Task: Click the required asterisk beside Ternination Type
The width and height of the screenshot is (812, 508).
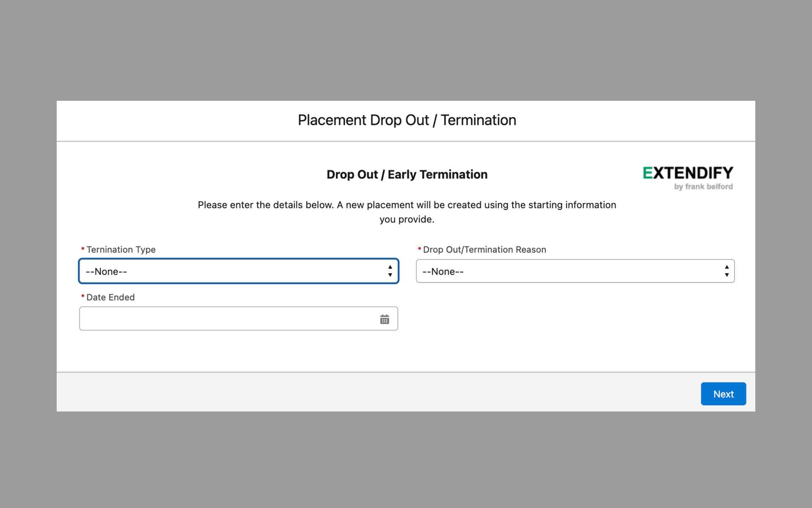Action: point(83,249)
